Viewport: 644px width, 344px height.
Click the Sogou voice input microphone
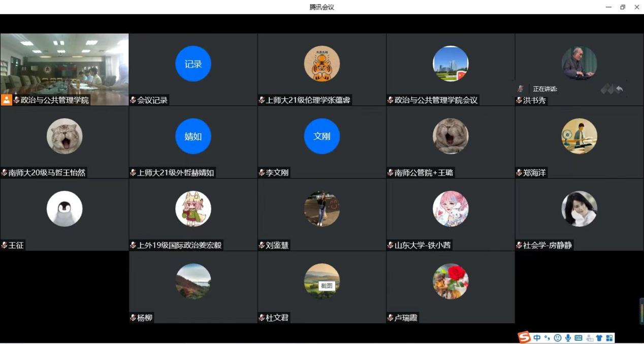click(568, 338)
